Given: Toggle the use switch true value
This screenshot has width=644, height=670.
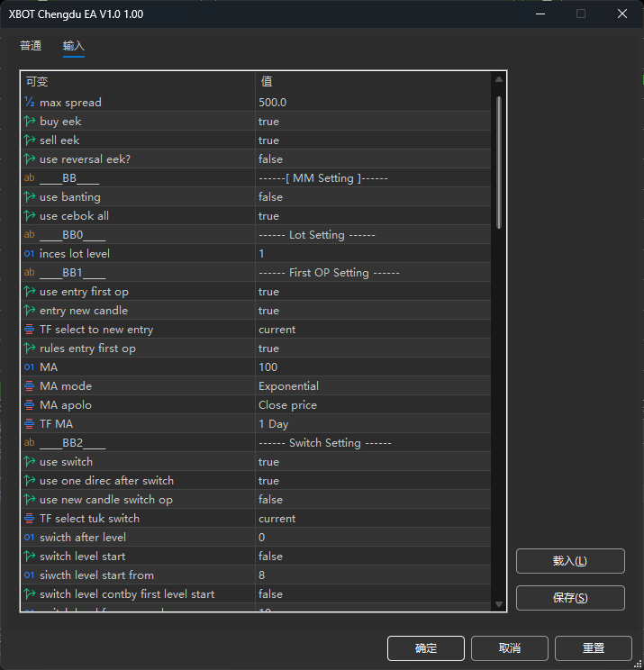Looking at the screenshot, I should coord(268,462).
